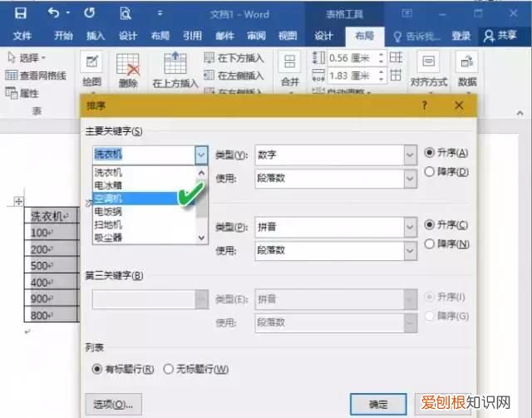This screenshot has width=532, height=418.
Task: Switch to the 插入 ribbon tab
Action: [x=96, y=36]
